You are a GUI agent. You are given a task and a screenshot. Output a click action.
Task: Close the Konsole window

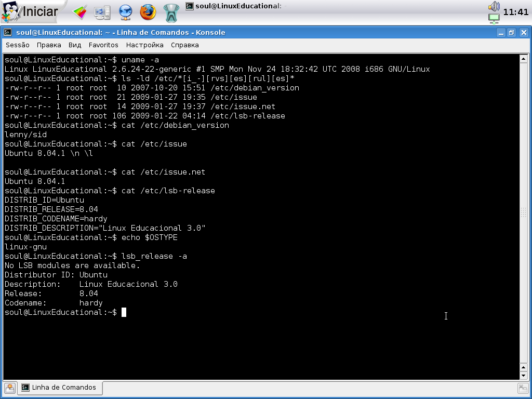click(x=524, y=33)
